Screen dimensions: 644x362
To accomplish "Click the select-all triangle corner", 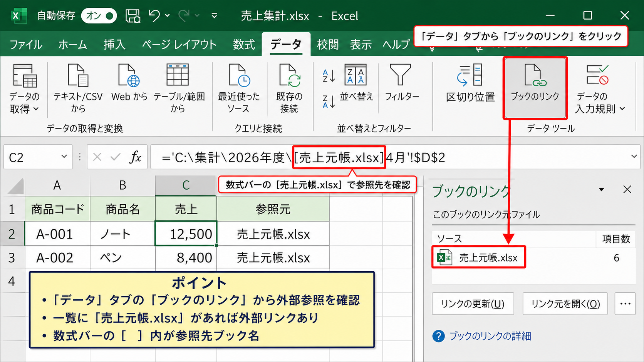I will tap(15, 186).
